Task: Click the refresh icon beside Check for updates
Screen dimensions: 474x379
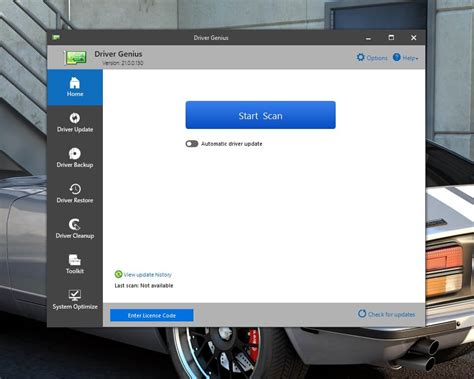Action: pyautogui.click(x=362, y=314)
